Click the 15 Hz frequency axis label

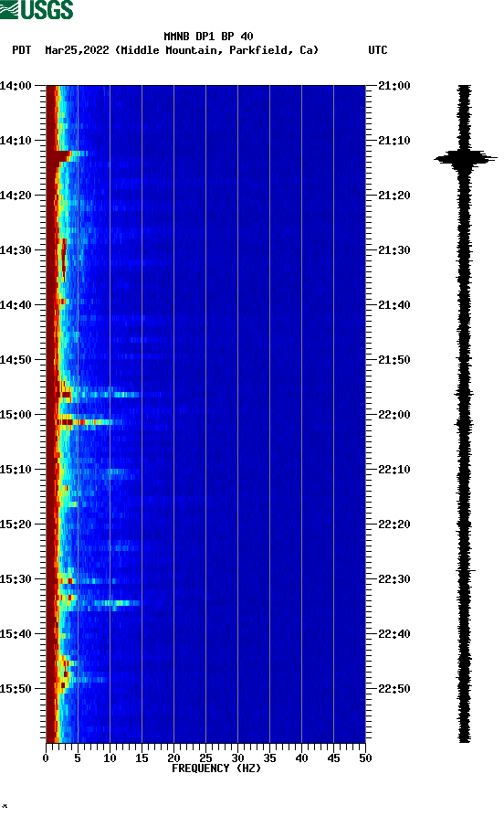pyautogui.click(x=142, y=758)
